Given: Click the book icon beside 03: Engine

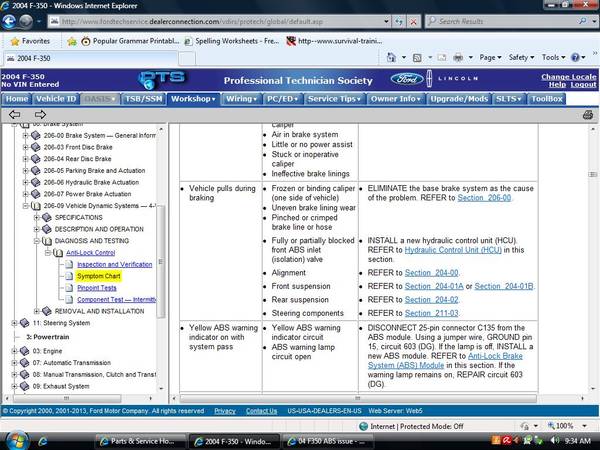Looking at the screenshot, I should point(24,351).
